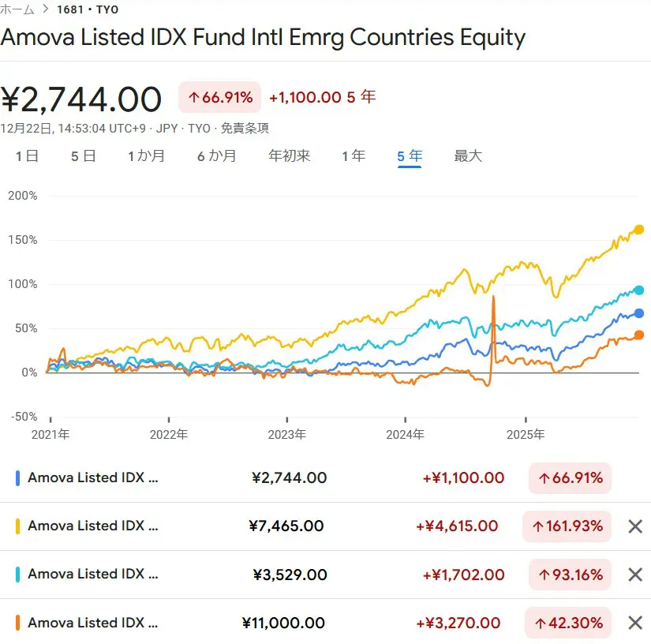The width and height of the screenshot is (651, 644).
Task: Remove the 93.16% cyan comparison fund
Action: click(x=634, y=575)
